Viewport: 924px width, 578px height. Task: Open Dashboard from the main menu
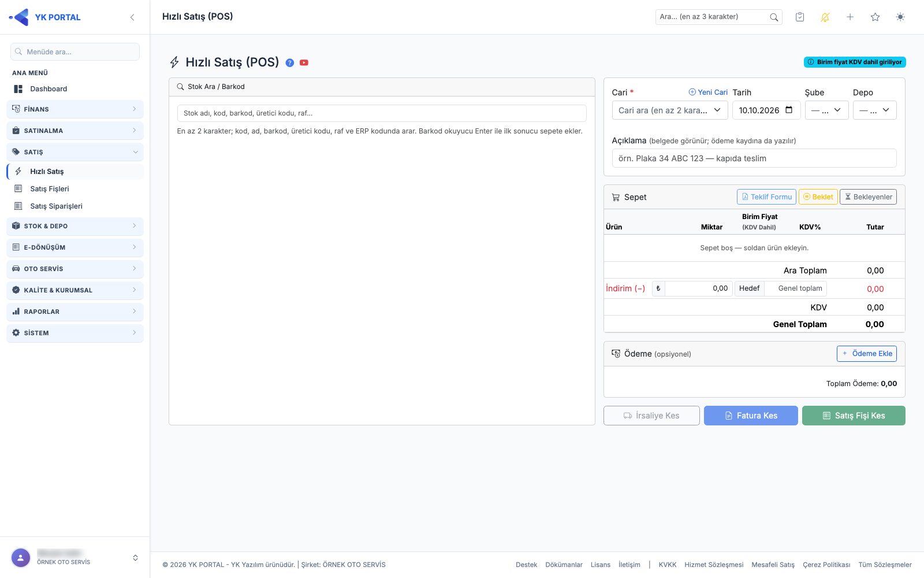tap(75, 89)
